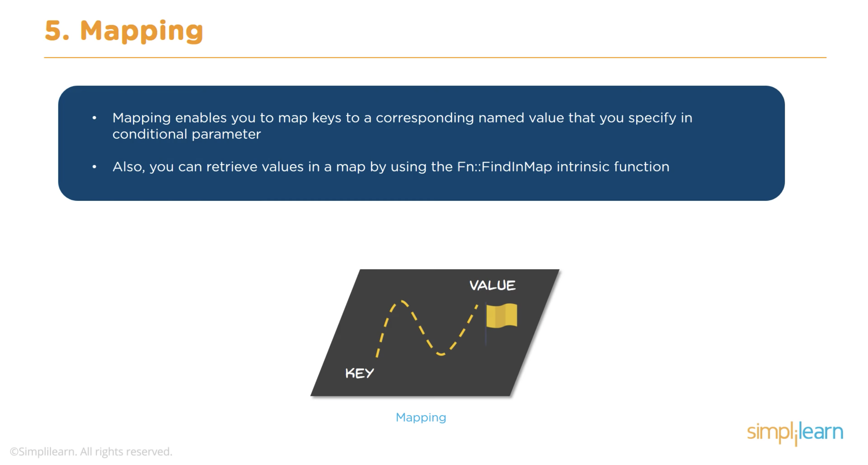Screen dimensions: 868x465
Task: Click the yellow flag icon on the map
Action: 502,315
